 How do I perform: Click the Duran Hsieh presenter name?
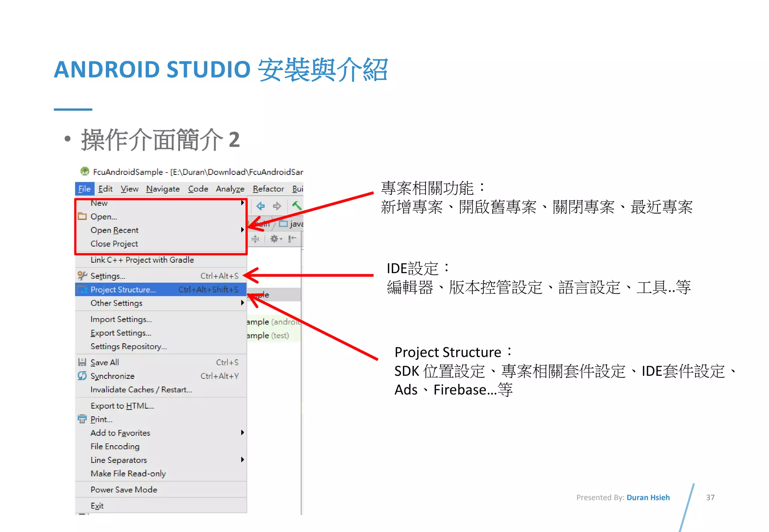(x=648, y=497)
